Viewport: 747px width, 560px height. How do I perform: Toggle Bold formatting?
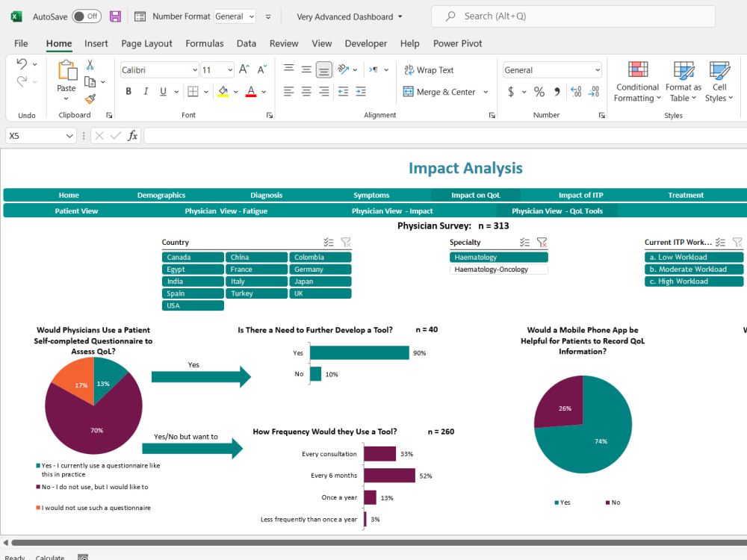[128, 91]
